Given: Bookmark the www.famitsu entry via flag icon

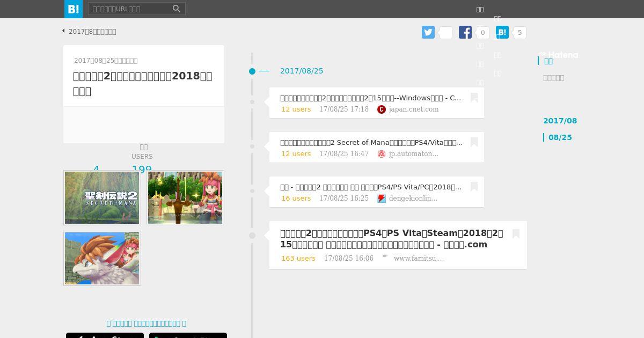Looking at the screenshot, I should click(x=516, y=234).
